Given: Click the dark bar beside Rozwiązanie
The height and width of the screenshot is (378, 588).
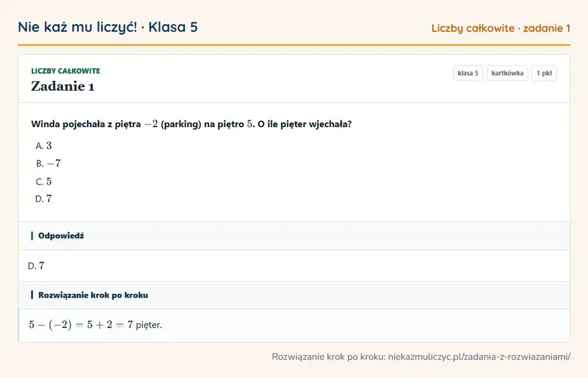Looking at the screenshot, I should tap(32, 295).
